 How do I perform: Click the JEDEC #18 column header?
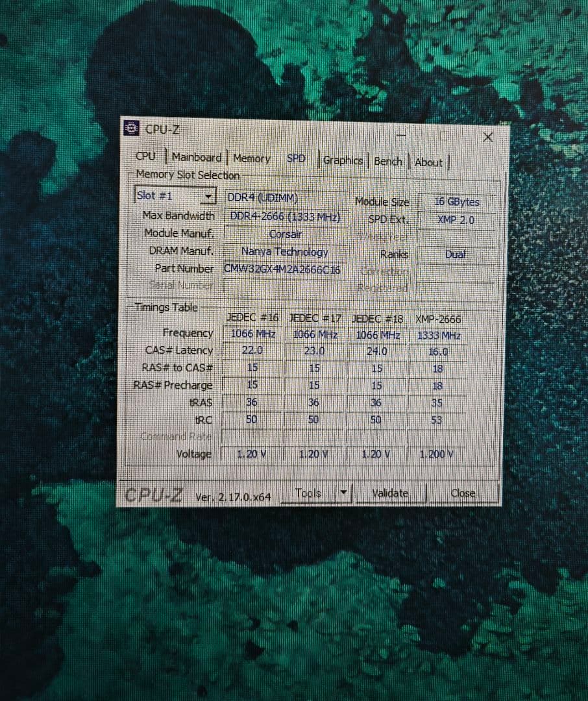pyautogui.click(x=377, y=319)
